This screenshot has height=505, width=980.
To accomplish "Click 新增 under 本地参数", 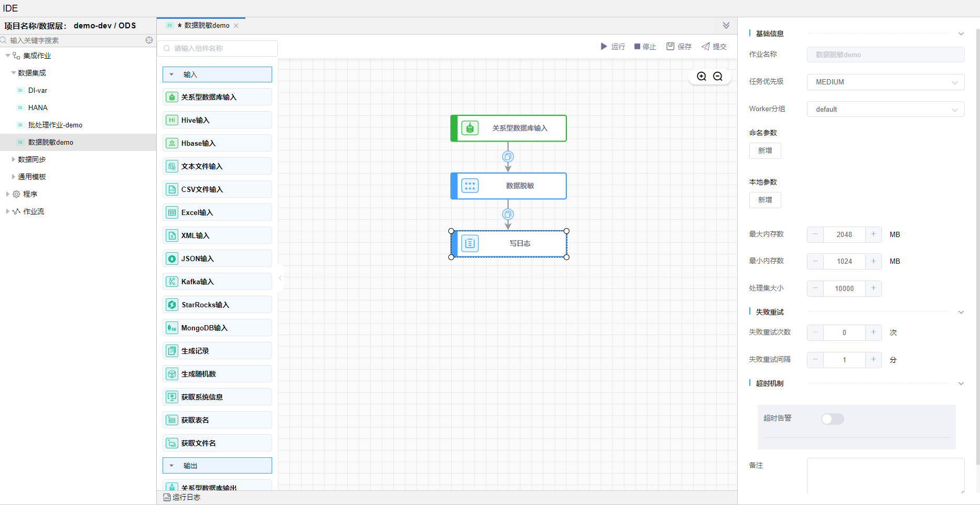I will pyautogui.click(x=765, y=200).
